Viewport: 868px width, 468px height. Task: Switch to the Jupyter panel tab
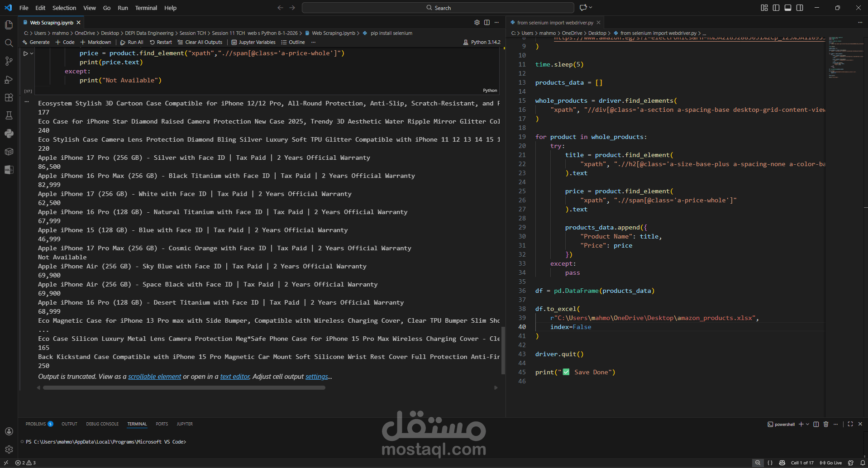[x=185, y=424]
